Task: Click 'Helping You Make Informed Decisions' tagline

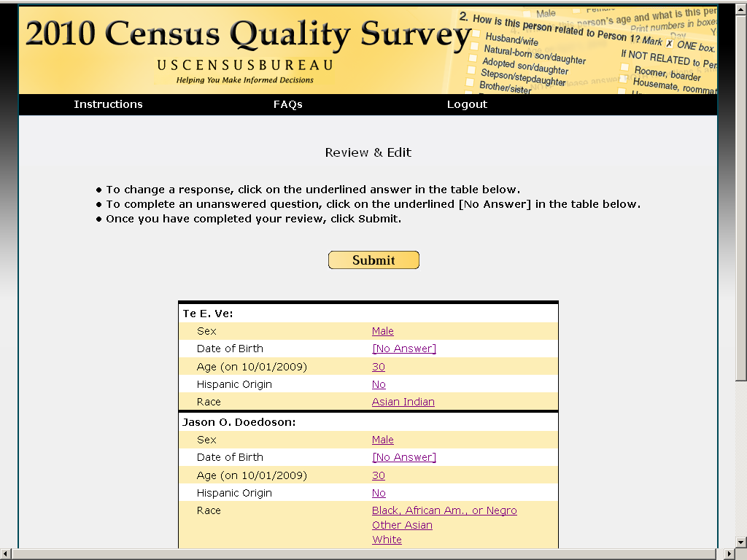Action: [245, 80]
